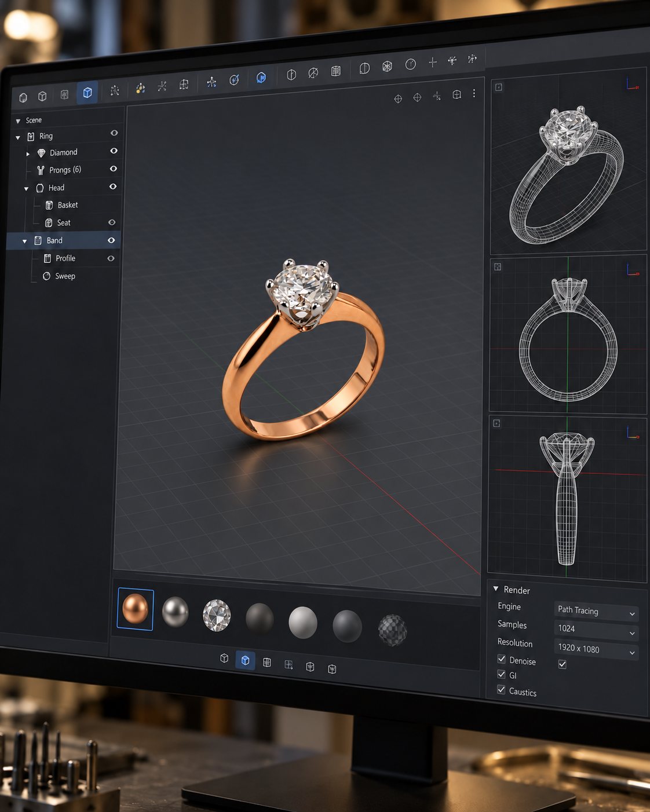Image resolution: width=650 pixels, height=812 pixels.
Task: Pick the diamond gem material swatch
Action: 217,615
